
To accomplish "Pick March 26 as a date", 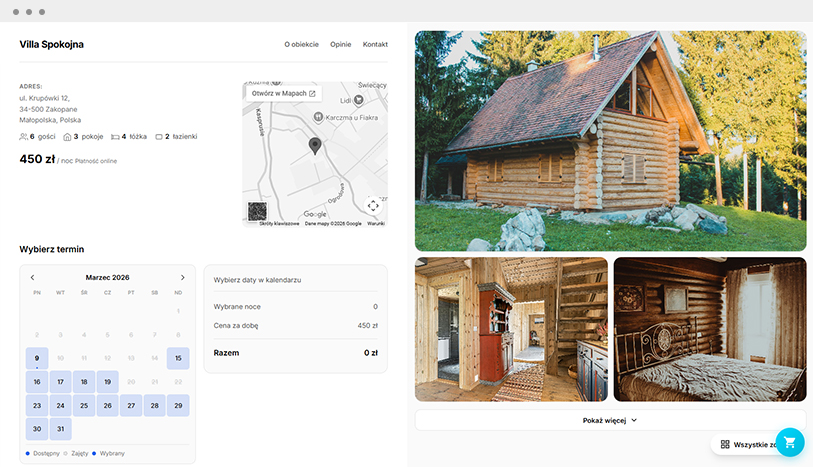I will pyautogui.click(x=108, y=406).
